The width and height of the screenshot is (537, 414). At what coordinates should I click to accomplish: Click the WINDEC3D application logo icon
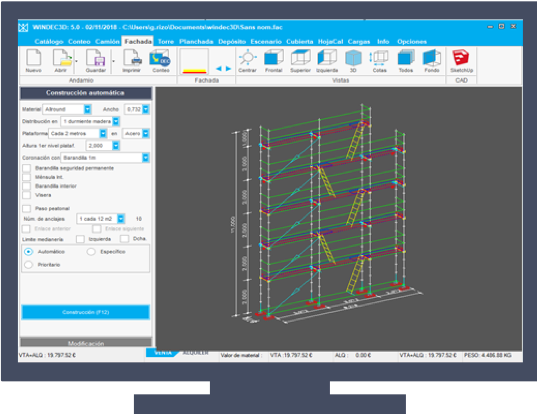coord(23,27)
